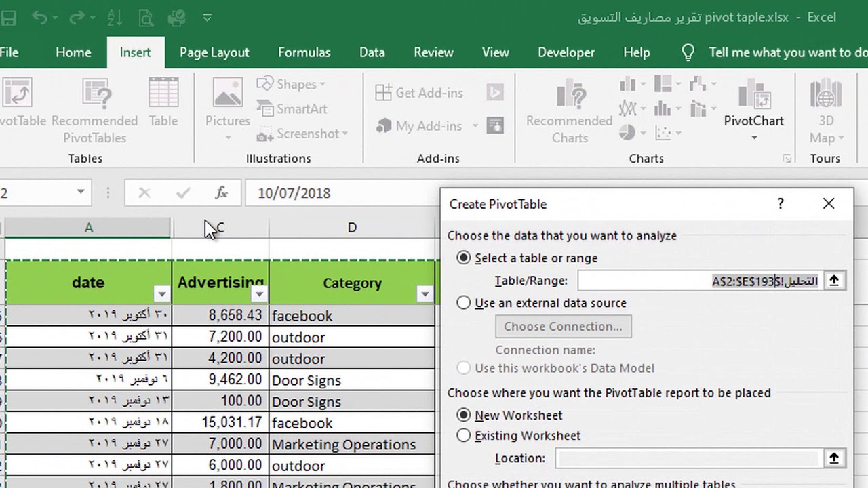Insert a hierarchy treemap chart

(x=667, y=85)
